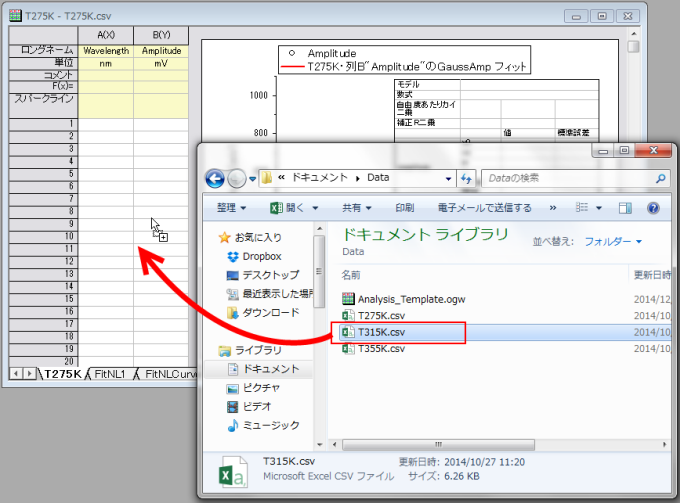Screen dimensions: 680x503
Task: Expand the view options dropdown arrow
Action: click(x=599, y=208)
